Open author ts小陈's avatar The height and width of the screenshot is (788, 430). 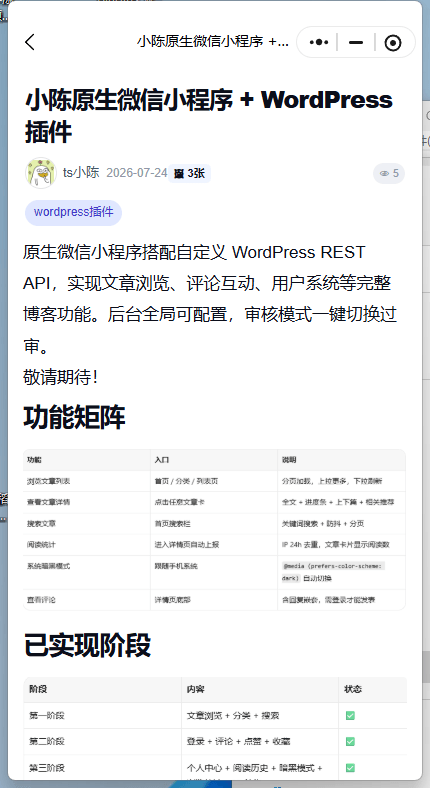click(x=40, y=173)
